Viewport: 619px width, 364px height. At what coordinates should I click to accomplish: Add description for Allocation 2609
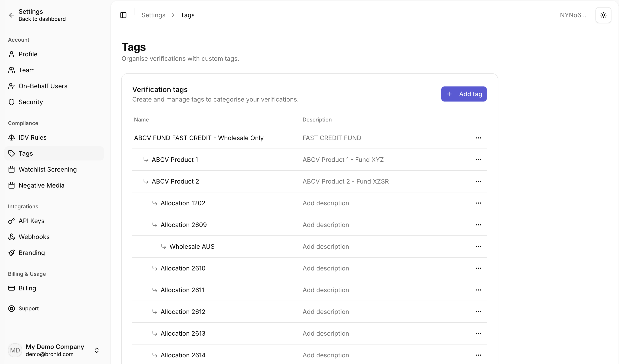(x=326, y=225)
